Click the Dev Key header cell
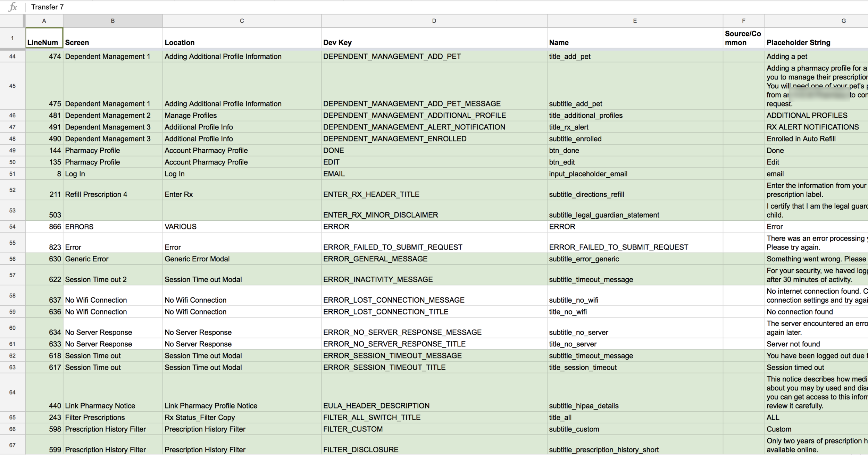Screen dimensions: 868x455 [434, 38]
